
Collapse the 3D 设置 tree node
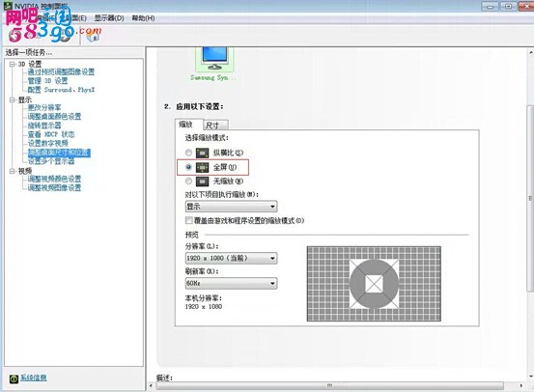[x=13, y=64]
